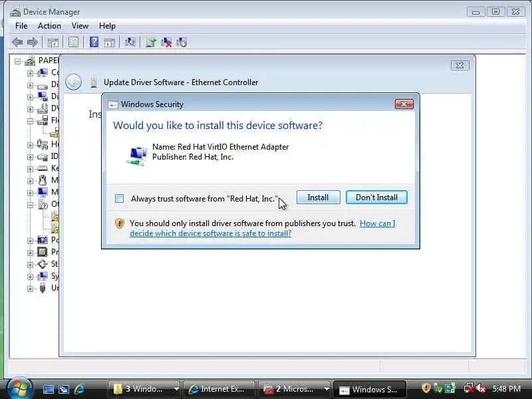Select the PAPER computer root icon in tree
This screenshot has width=532, height=399.
pos(30,61)
